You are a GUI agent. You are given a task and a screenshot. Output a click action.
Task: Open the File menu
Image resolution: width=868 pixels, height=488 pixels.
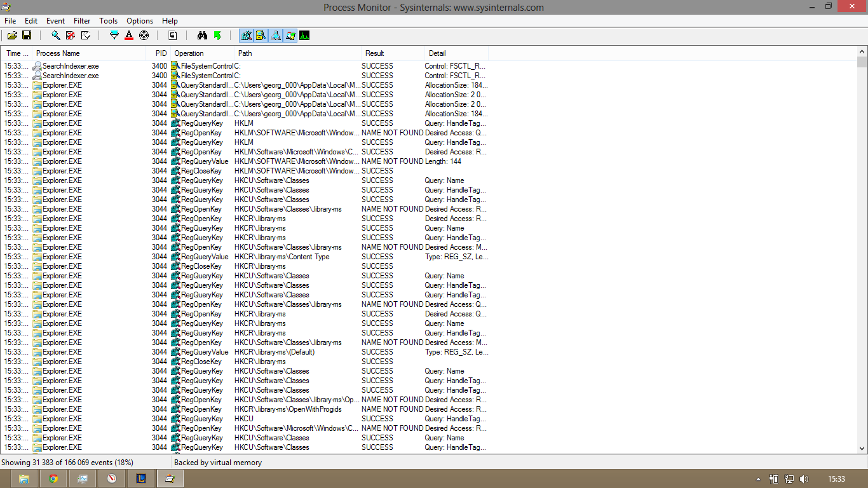[10, 21]
